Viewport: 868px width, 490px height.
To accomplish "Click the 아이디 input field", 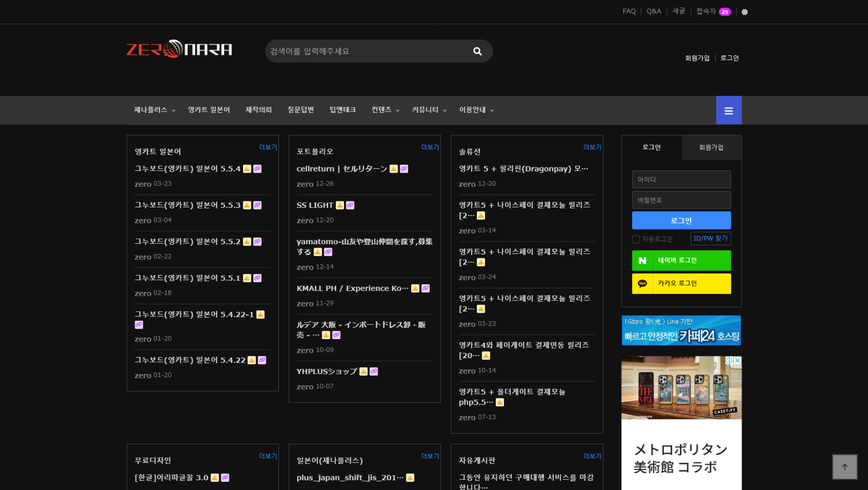I will (681, 180).
